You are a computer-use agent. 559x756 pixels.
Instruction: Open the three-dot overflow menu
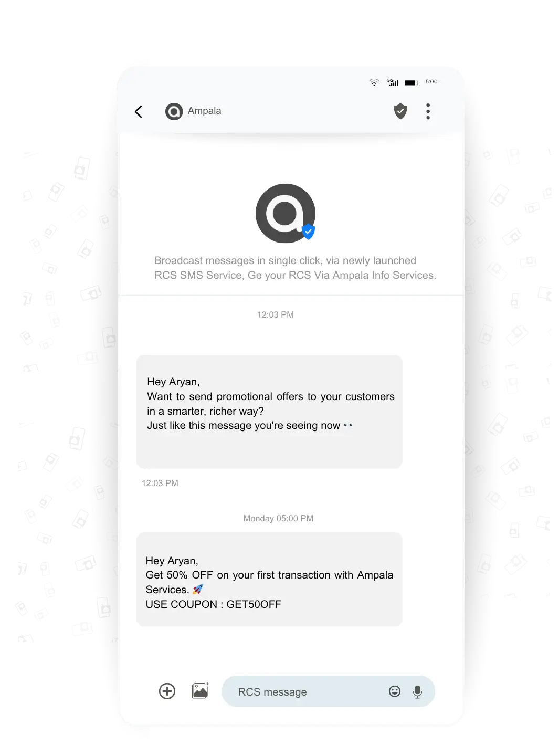(428, 111)
